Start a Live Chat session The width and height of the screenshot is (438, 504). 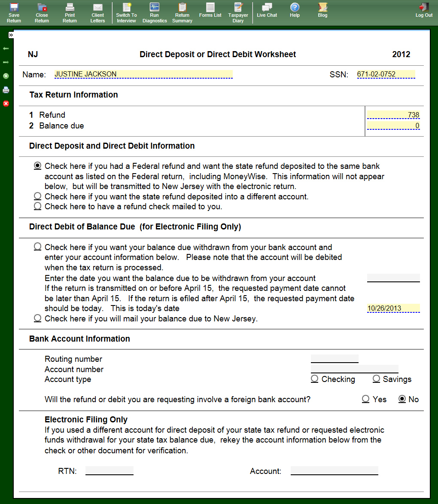pyautogui.click(x=267, y=9)
